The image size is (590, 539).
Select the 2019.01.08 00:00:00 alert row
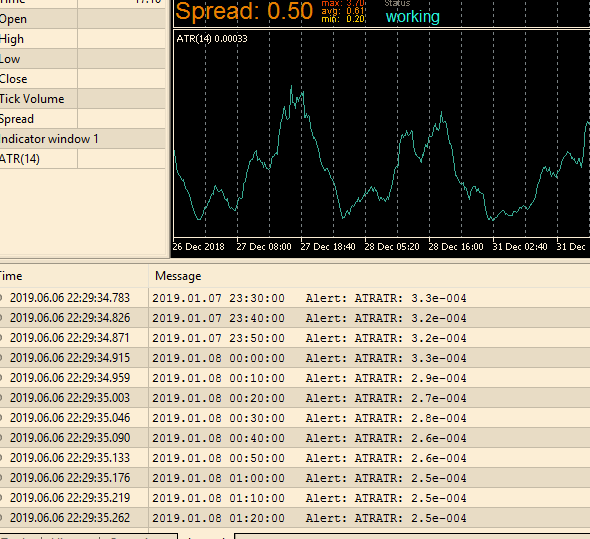(x=295, y=358)
